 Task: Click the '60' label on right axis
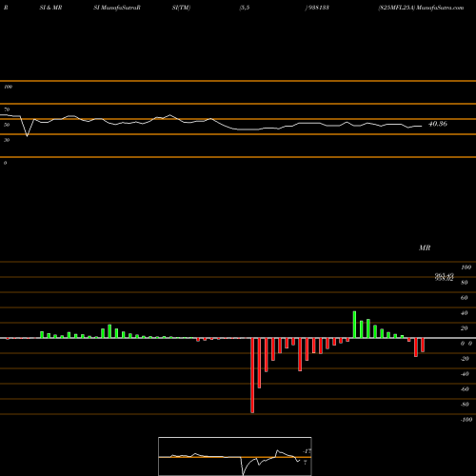(x=465, y=298)
